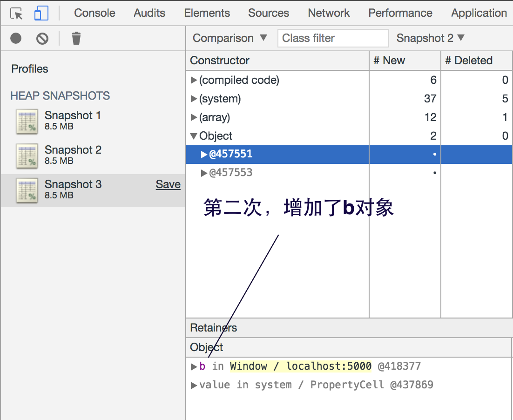Image resolution: width=513 pixels, height=420 pixels.
Task: Expand the (compiled code) row
Action: (194, 80)
